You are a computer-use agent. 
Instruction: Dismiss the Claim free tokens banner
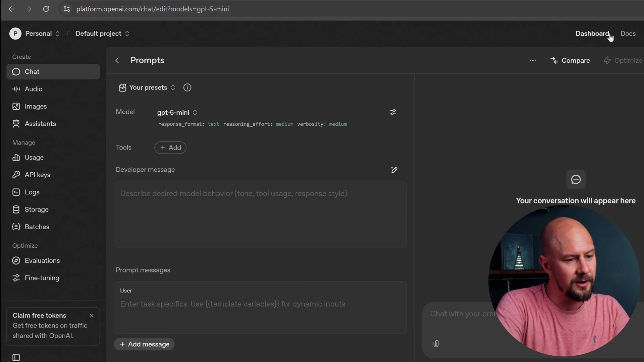point(92,315)
